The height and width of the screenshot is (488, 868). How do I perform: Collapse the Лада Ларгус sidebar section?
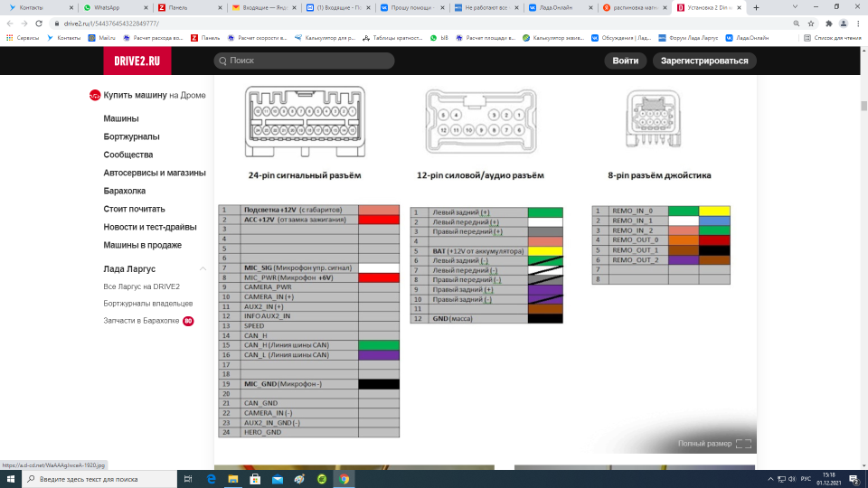pos(203,269)
